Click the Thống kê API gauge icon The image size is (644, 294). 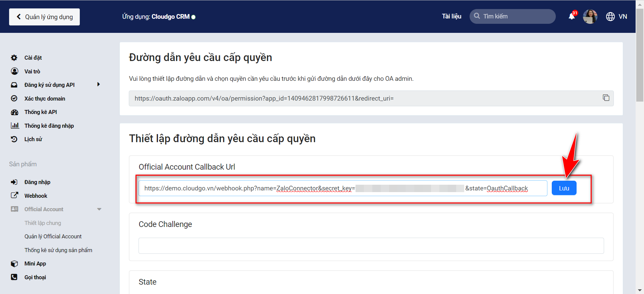tap(14, 112)
